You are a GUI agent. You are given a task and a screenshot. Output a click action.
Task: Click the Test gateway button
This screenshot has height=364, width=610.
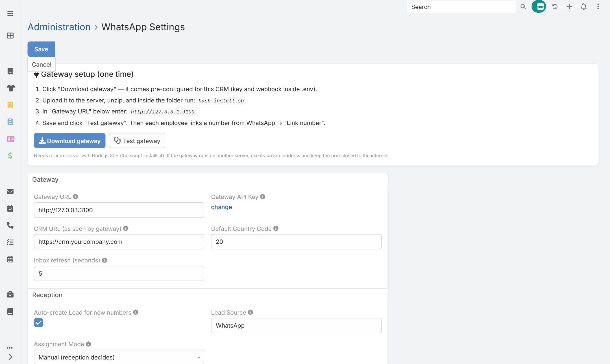(137, 141)
